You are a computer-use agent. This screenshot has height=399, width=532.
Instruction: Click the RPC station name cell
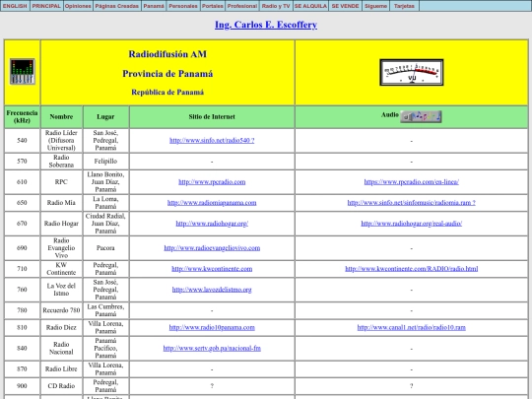pos(61,182)
